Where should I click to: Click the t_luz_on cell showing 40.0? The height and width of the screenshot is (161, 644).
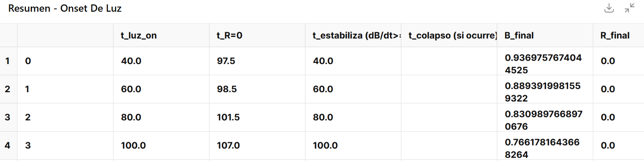[131, 61]
